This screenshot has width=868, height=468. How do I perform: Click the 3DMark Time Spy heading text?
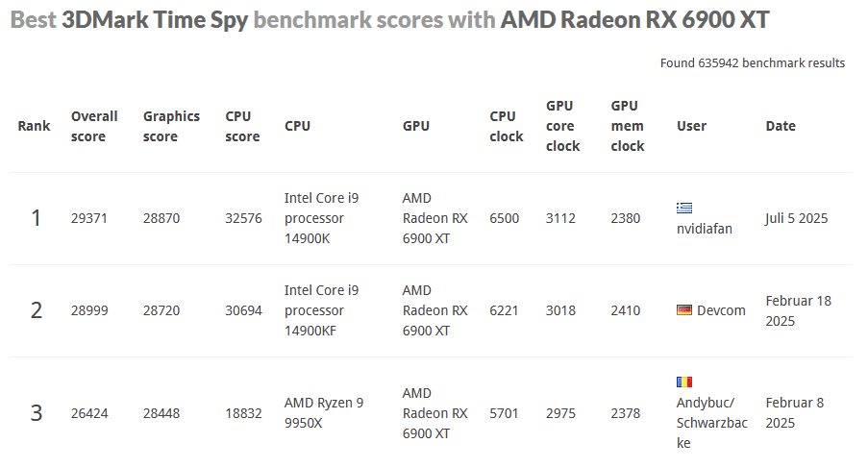pyautogui.click(x=155, y=20)
